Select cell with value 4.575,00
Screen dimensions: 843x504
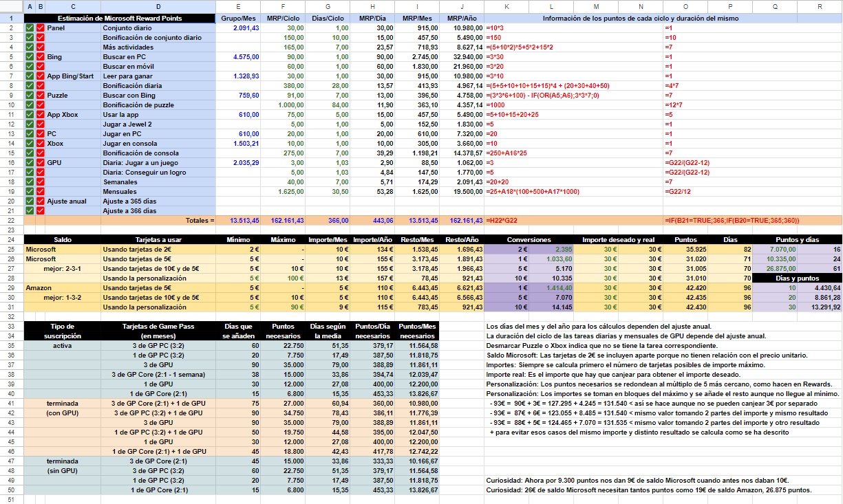[x=238, y=56]
